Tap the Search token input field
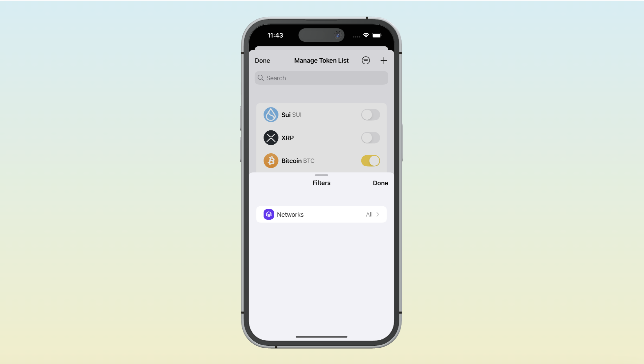 point(321,78)
